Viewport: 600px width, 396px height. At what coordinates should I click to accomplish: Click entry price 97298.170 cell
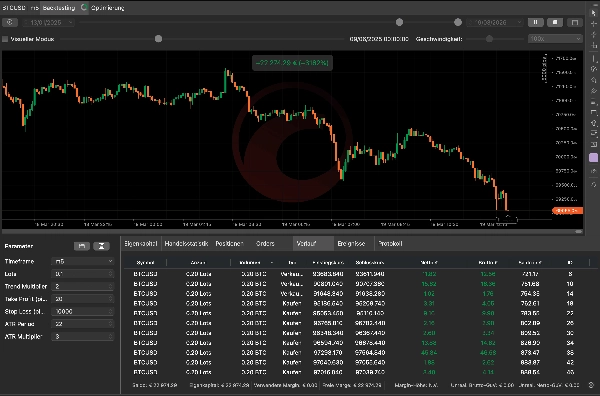(328, 352)
